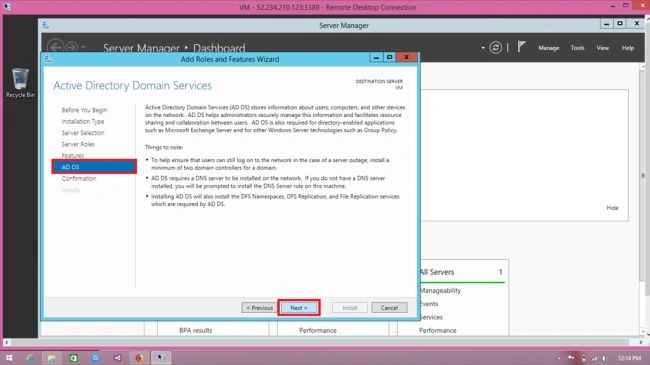Click the power icon in the system tray
This screenshot has height=365, width=650.
[584, 358]
